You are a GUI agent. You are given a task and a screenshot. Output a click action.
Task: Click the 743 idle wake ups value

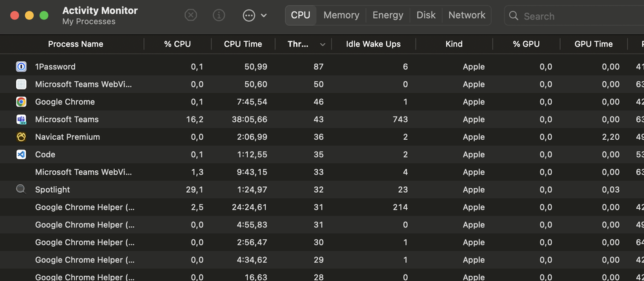pos(400,119)
